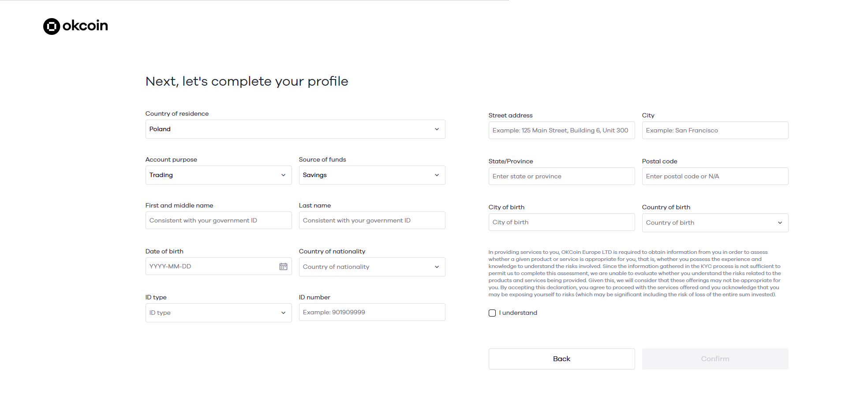Expand the ID type dropdown
This screenshot has height=400, width=868.
pos(218,313)
